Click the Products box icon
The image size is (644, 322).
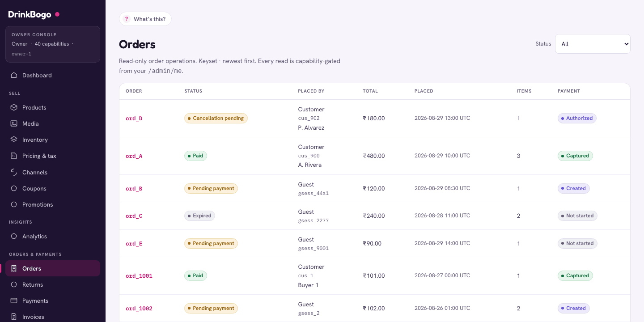[14, 107]
